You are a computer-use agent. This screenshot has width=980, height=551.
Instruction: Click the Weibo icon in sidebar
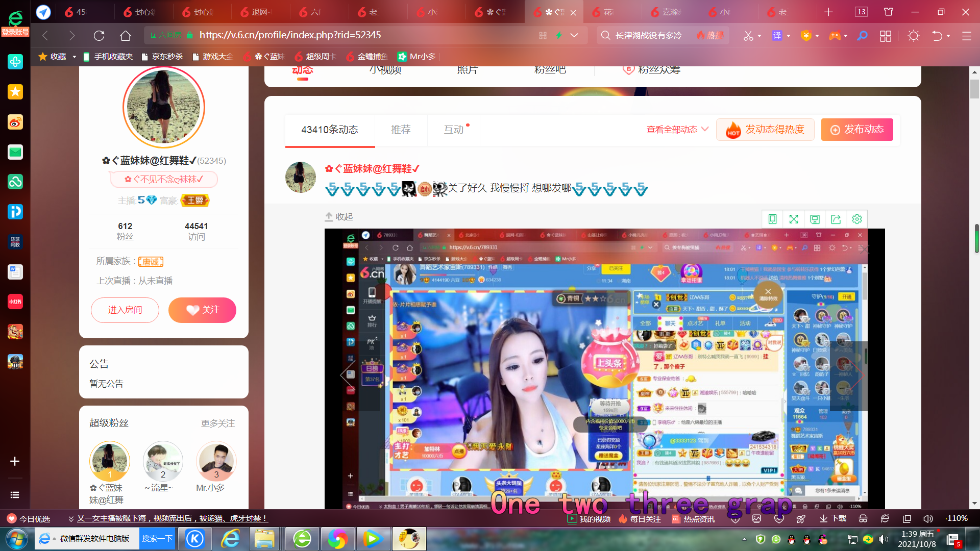click(15, 122)
